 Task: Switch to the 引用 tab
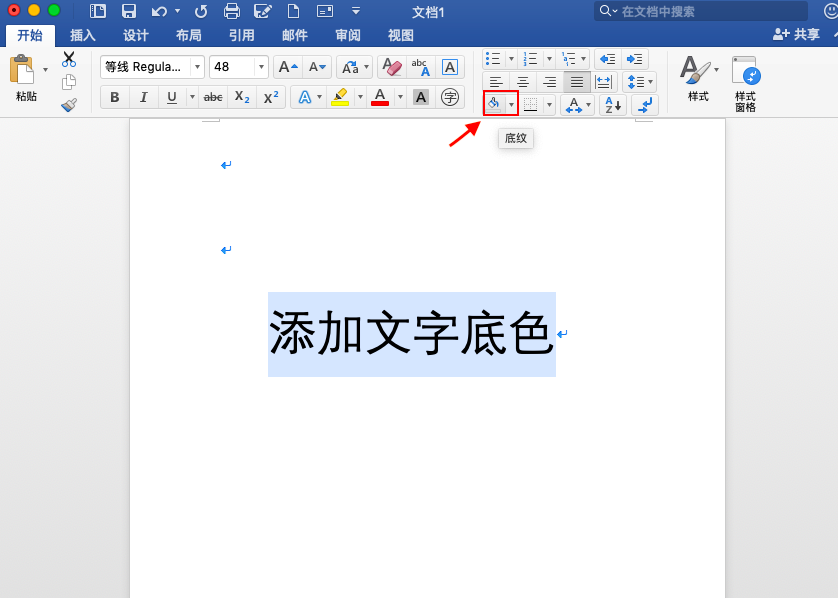tap(242, 35)
